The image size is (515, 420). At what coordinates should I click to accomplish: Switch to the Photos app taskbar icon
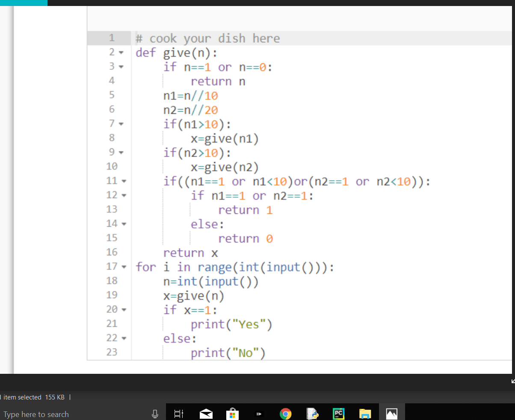point(392,413)
